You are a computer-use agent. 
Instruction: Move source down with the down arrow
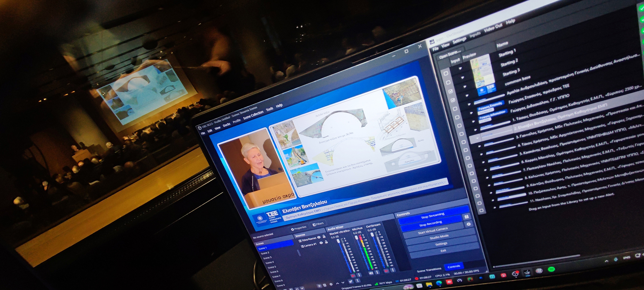[x=343, y=283]
